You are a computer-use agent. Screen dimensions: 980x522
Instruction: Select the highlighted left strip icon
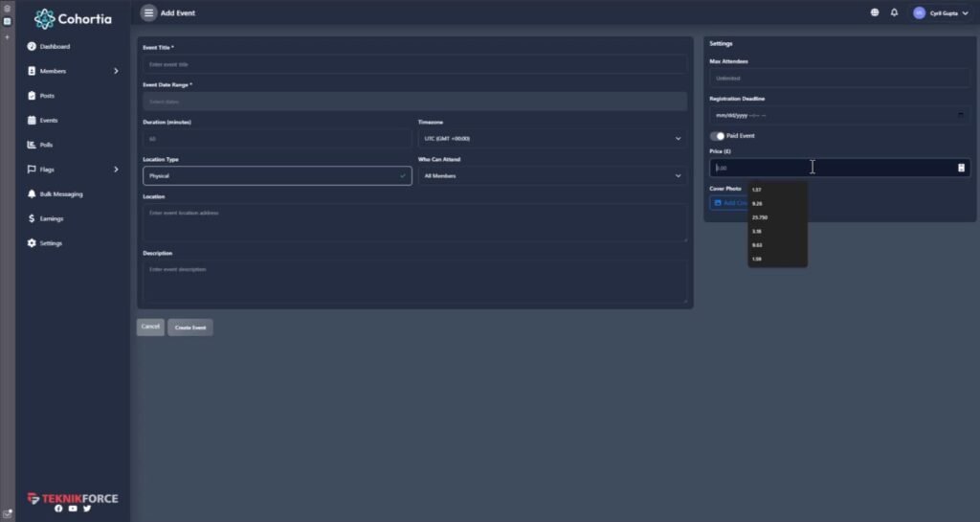point(7,21)
